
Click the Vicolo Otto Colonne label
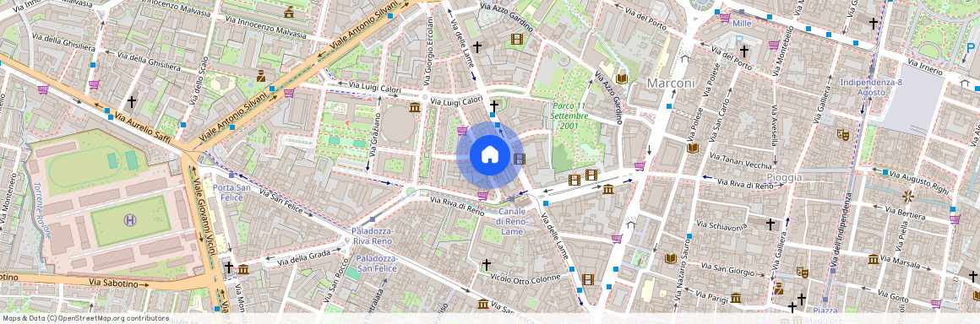pos(525,278)
